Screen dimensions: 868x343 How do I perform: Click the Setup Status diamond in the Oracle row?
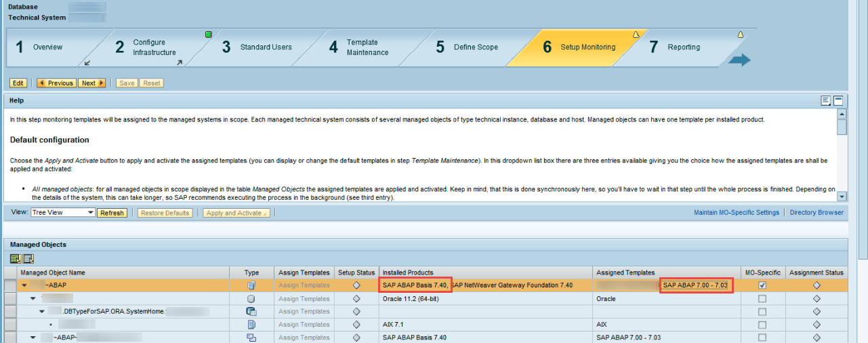356,298
